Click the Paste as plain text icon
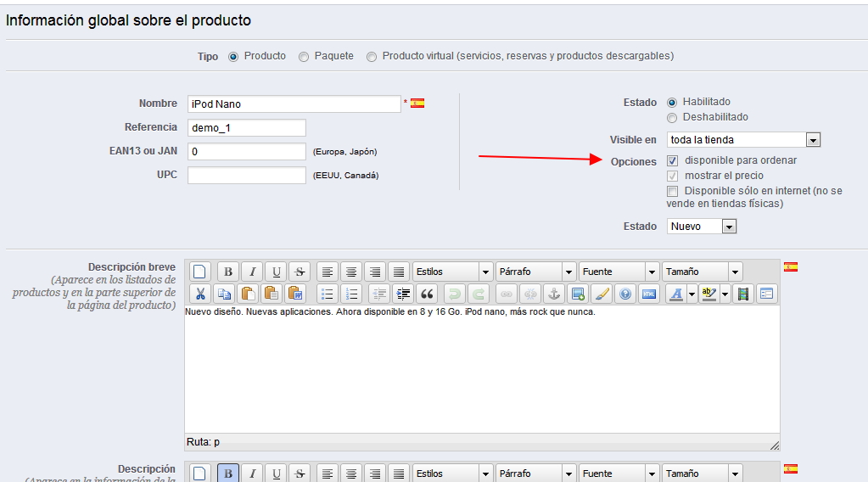 click(x=272, y=294)
